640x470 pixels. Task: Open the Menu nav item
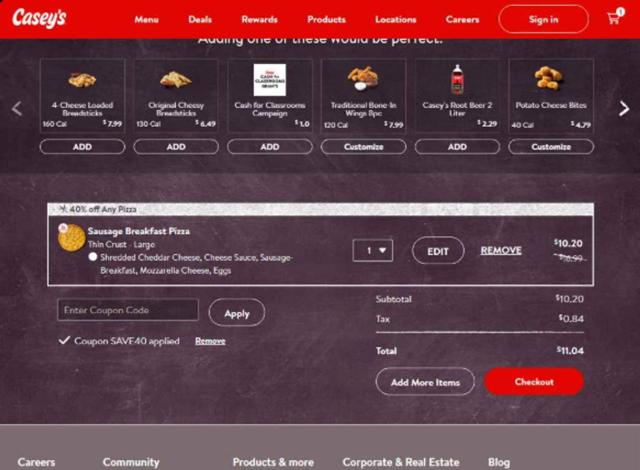147,19
